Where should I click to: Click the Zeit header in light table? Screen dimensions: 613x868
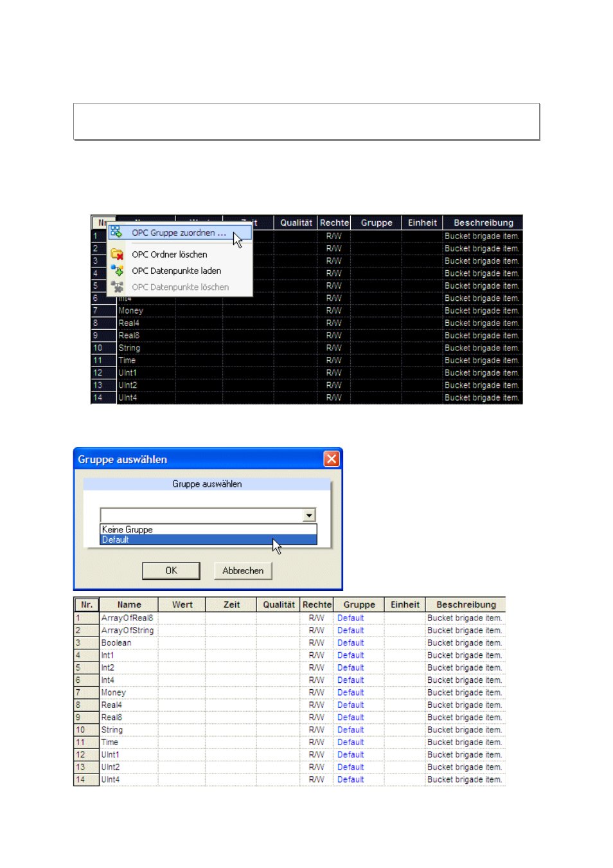coord(231,604)
